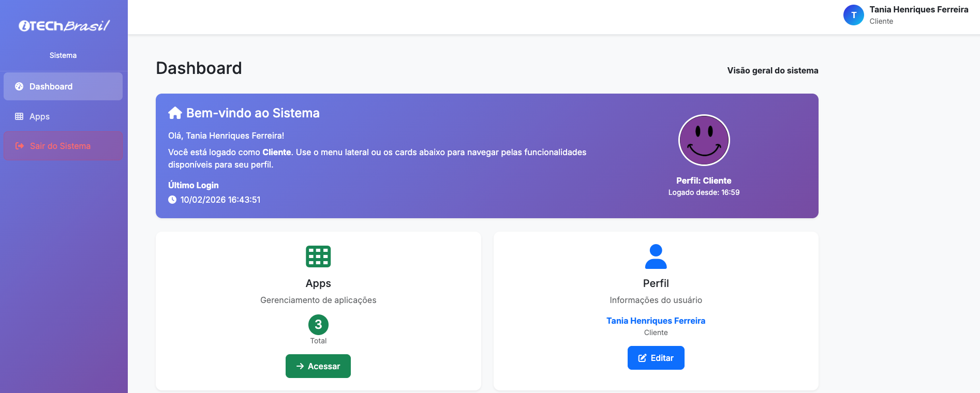Open the Tania Henriques Ferreira header name

click(919, 9)
